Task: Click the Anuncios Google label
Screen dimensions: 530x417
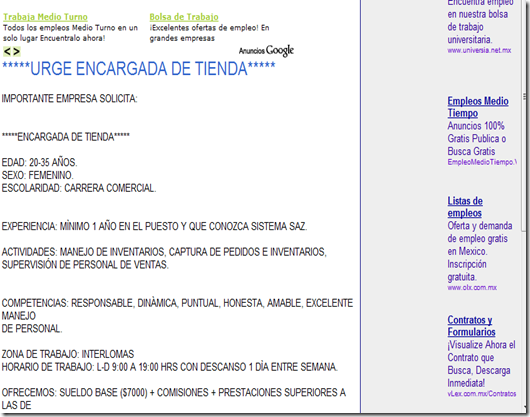Action: pyautogui.click(x=266, y=51)
